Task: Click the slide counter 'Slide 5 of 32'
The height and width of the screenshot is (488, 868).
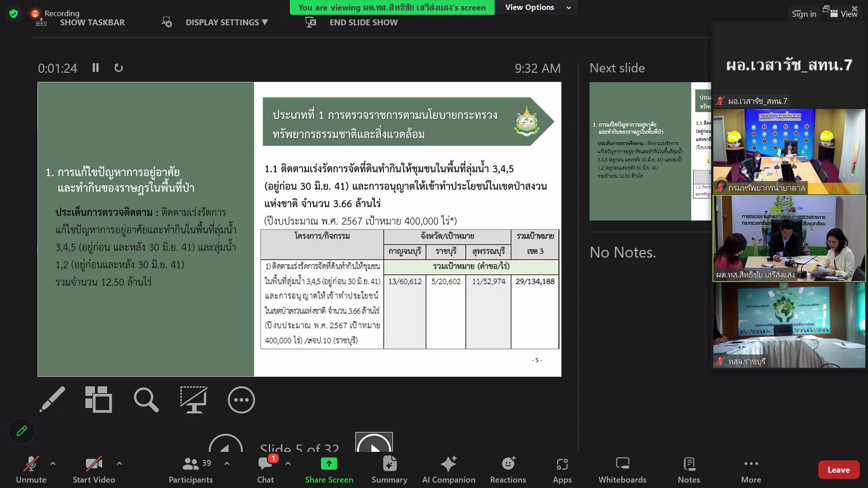Action: [299, 447]
